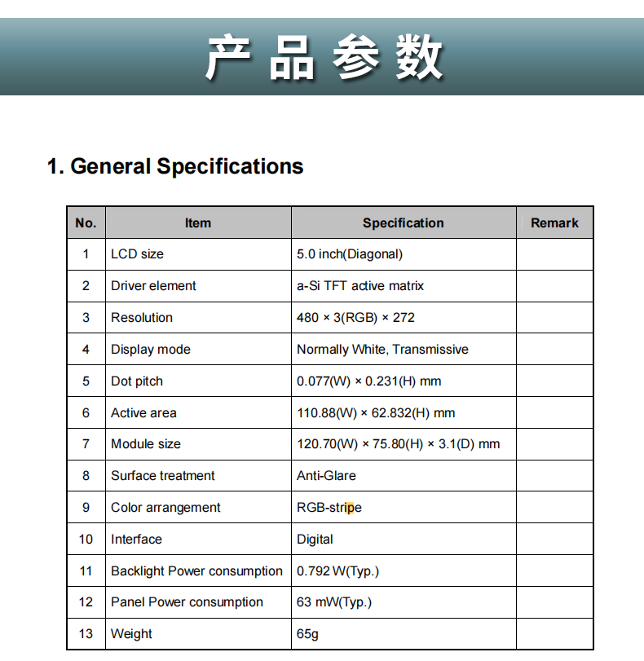The width and height of the screenshot is (644, 661).
Task: Click the Driver element row label
Action: click(153, 286)
